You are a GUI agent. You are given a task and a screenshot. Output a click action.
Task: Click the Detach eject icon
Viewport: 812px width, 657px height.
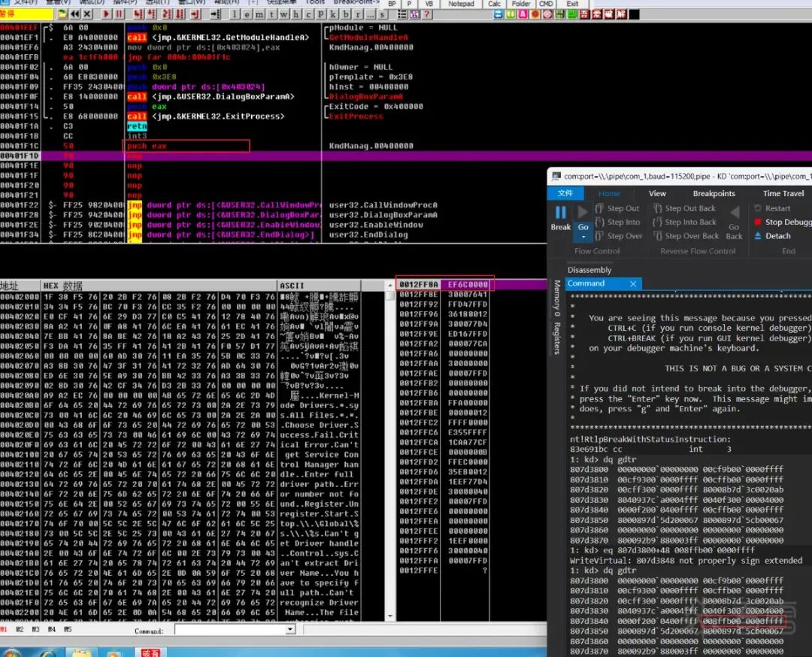click(x=758, y=236)
